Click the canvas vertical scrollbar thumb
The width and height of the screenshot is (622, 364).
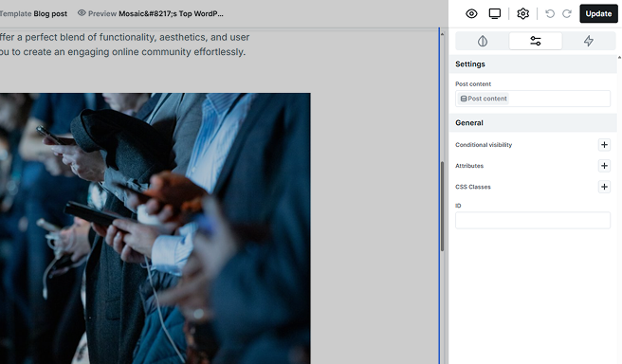point(442,207)
